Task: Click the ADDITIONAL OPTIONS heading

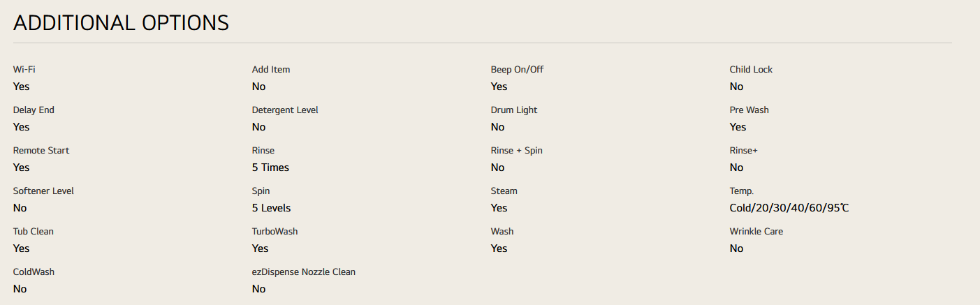Action: click(121, 23)
